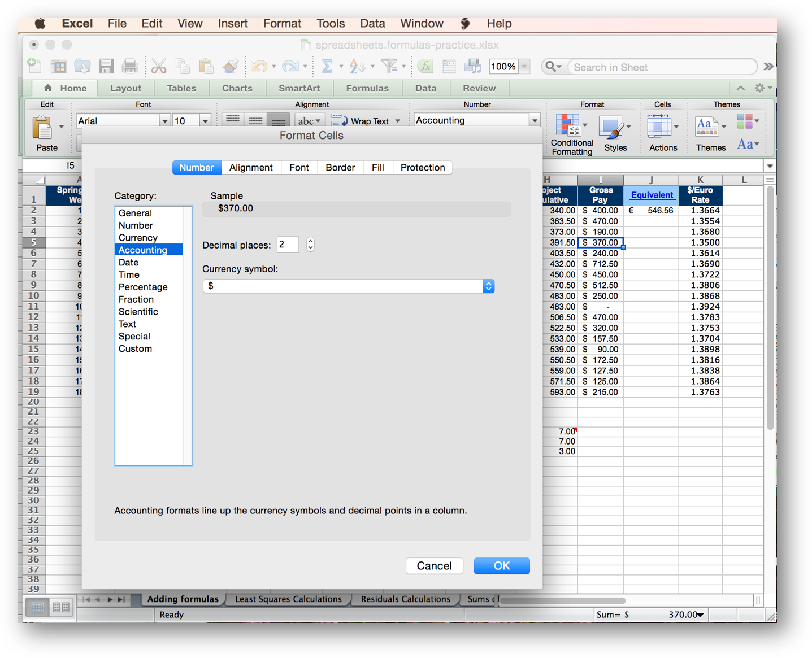Click the Format Painter brush icon

point(230,67)
